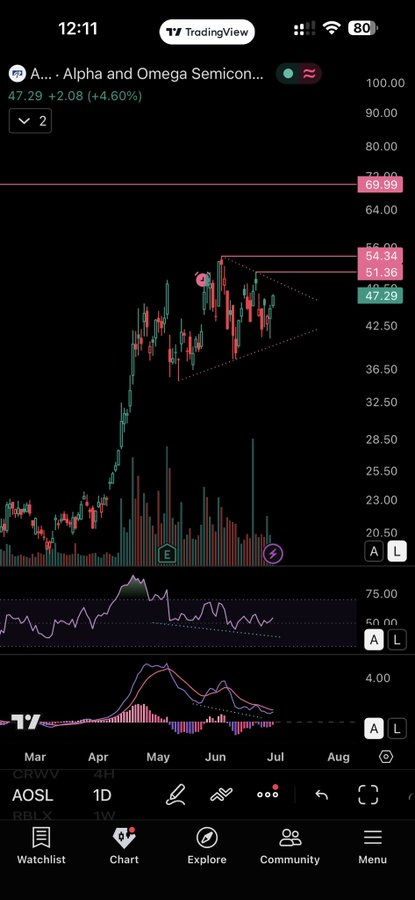
Task: Toggle log scale L on main price pane
Action: coord(397,552)
